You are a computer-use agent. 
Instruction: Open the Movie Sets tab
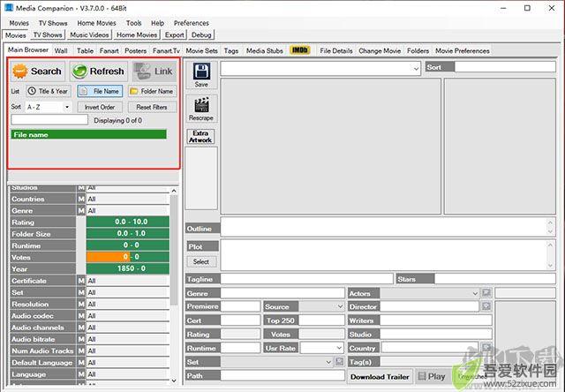point(202,51)
